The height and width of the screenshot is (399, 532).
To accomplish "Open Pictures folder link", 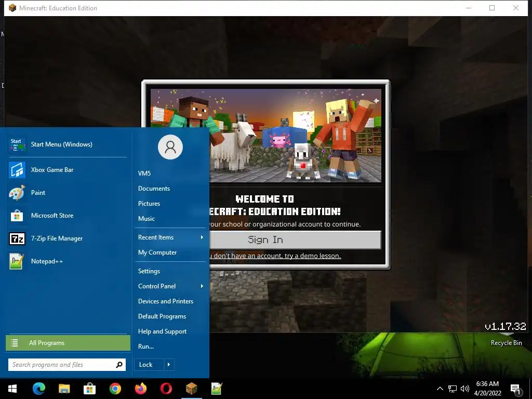I will (x=149, y=204).
